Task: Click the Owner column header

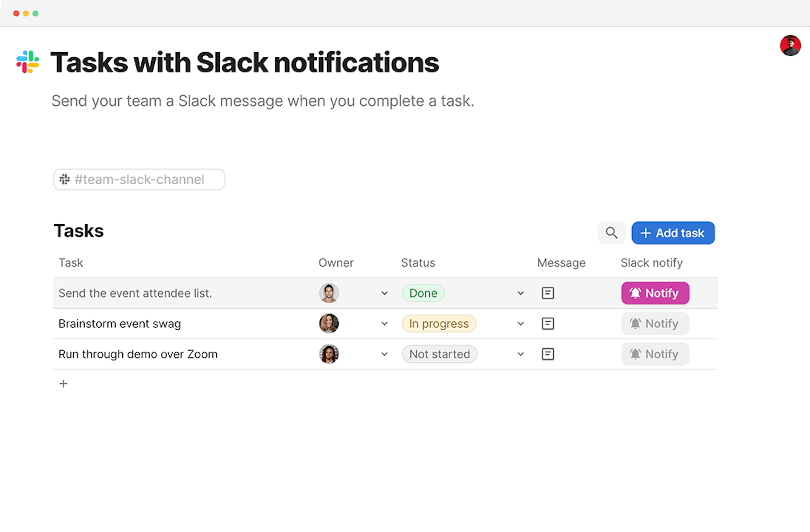Action: [x=336, y=263]
